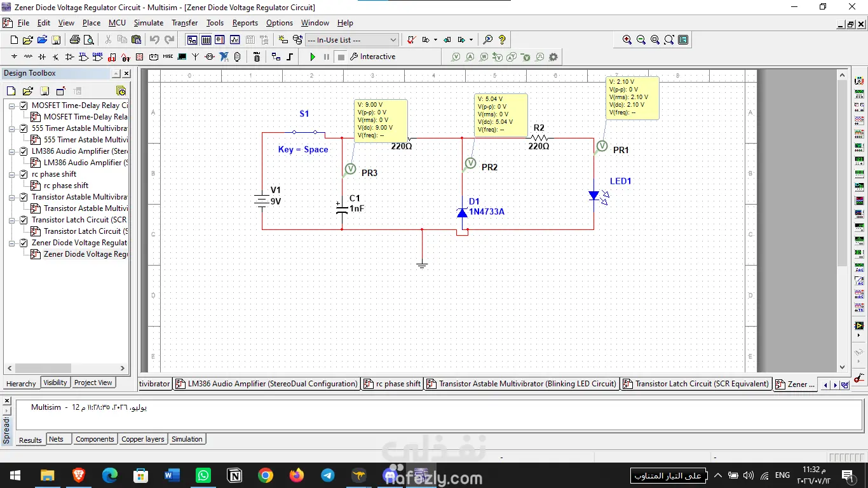
Task: Toggle Transistor Latch Circuit design checkbox
Action: [24, 220]
